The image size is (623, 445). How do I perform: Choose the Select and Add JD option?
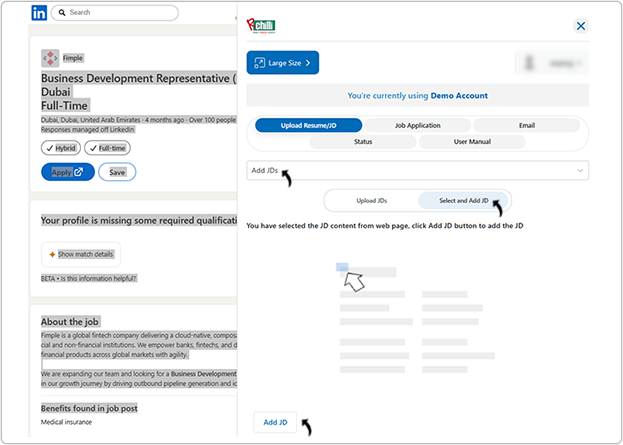462,201
